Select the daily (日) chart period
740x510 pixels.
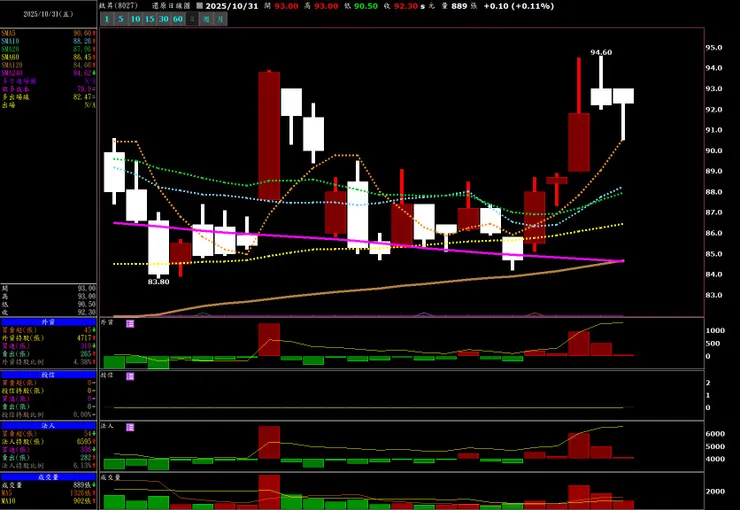click(x=192, y=19)
